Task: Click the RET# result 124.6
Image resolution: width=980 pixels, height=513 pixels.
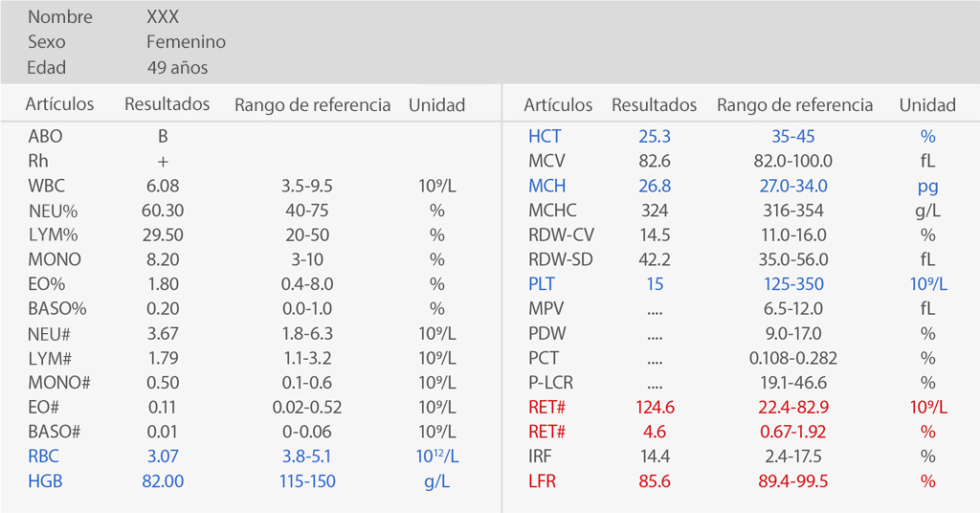Action: click(655, 408)
